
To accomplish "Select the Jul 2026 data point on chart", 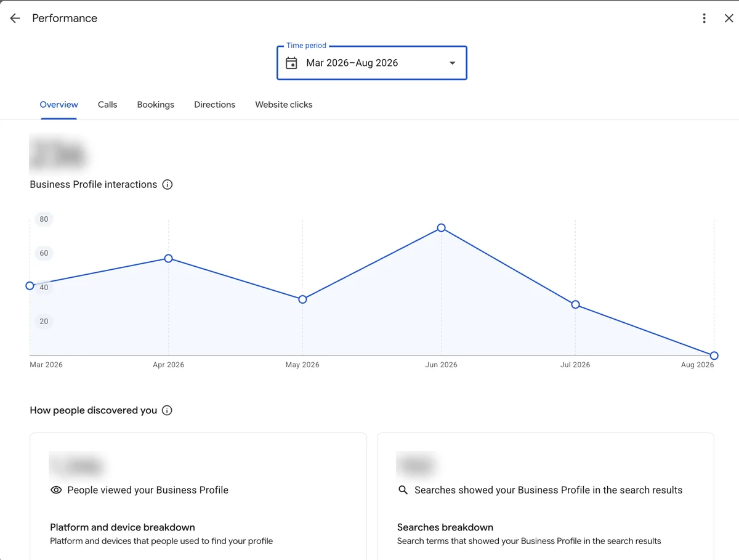I will click(x=575, y=305).
